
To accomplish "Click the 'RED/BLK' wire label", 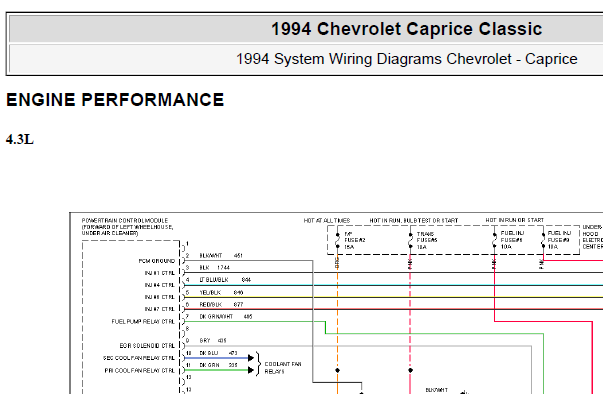I will tap(210, 304).
